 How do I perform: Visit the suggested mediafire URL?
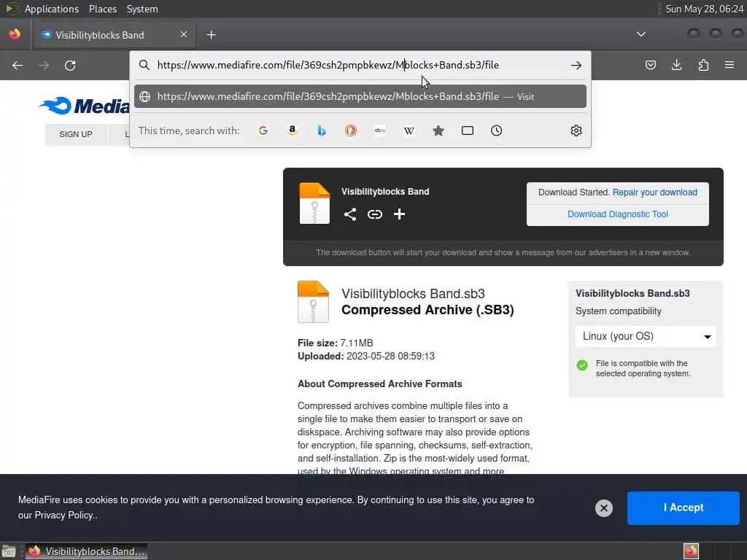click(x=360, y=97)
